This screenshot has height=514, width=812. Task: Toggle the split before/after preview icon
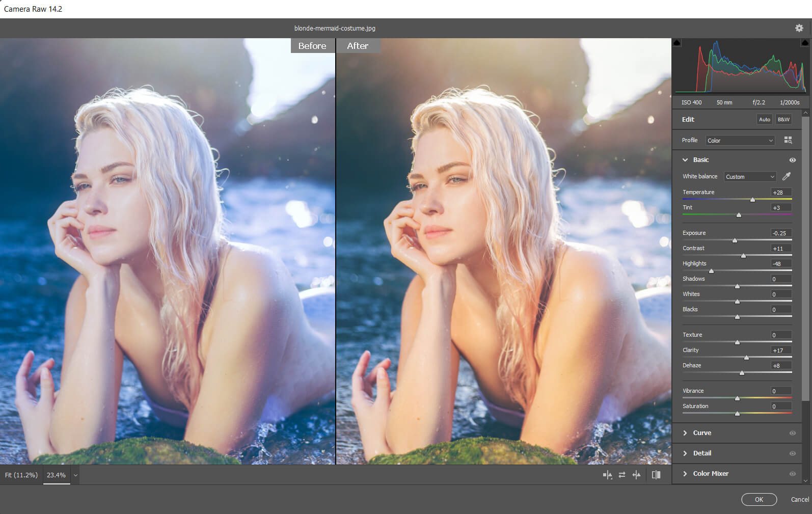656,475
